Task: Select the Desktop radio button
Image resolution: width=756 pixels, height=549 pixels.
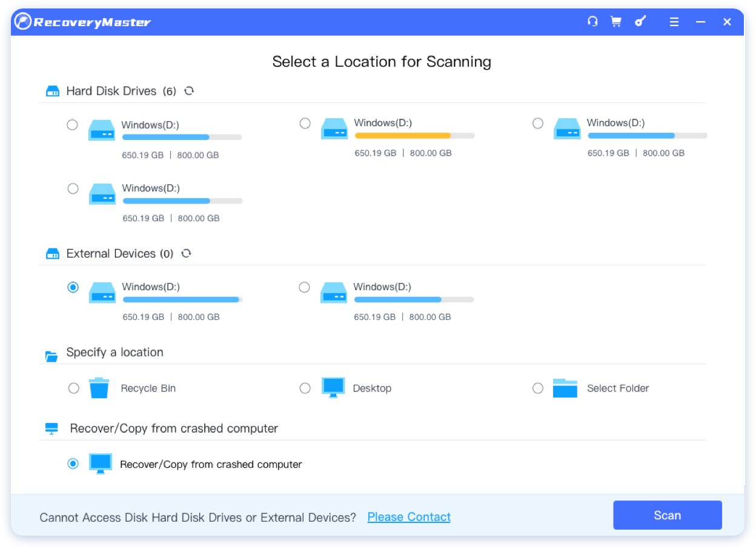Action: click(305, 388)
